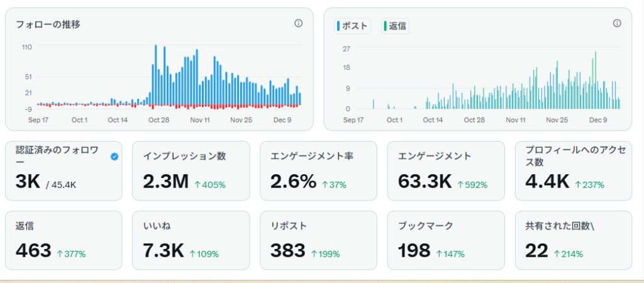Select the ブックマーク 198 card

[x=445, y=240]
